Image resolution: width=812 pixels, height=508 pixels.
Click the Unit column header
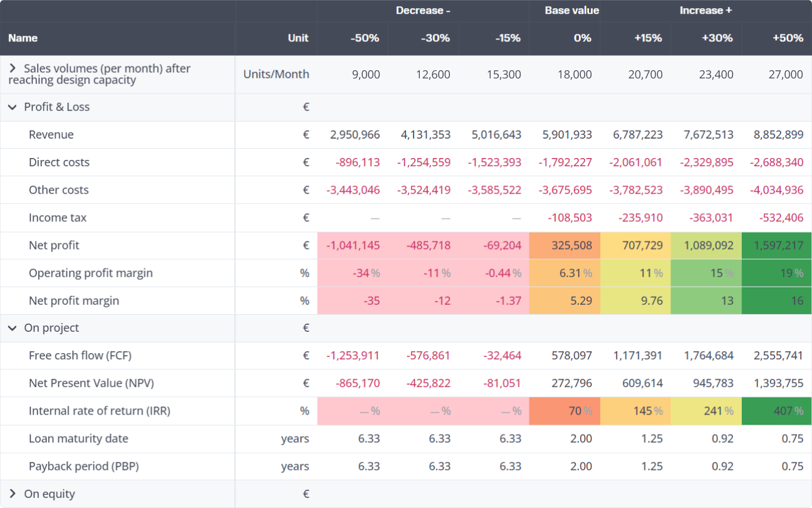[298, 38]
